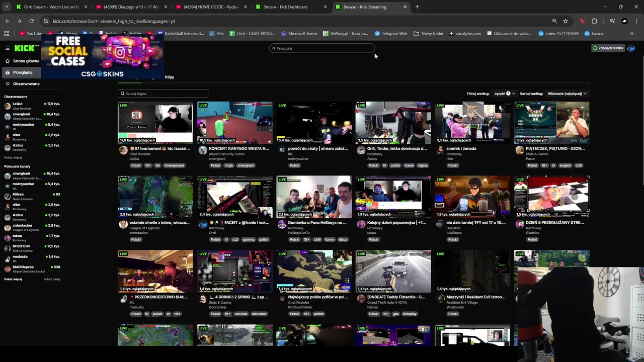Click Pasut avatar under PIĄTECZEK stream

click(x=520, y=150)
